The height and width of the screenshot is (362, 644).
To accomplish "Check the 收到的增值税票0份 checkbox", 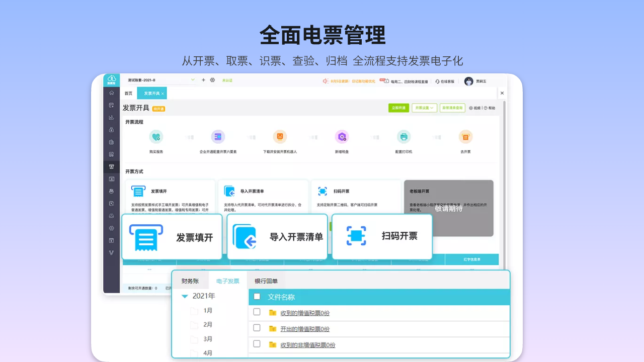I will click(256, 311).
